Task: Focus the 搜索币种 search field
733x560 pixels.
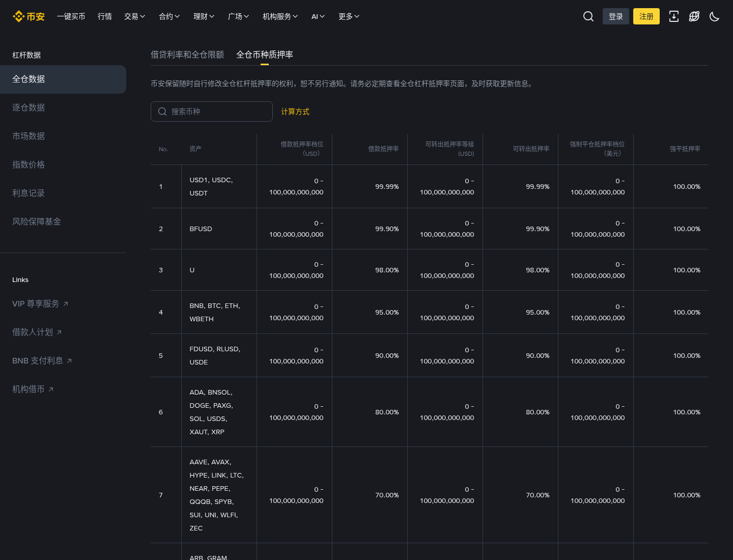Action: coord(212,111)
